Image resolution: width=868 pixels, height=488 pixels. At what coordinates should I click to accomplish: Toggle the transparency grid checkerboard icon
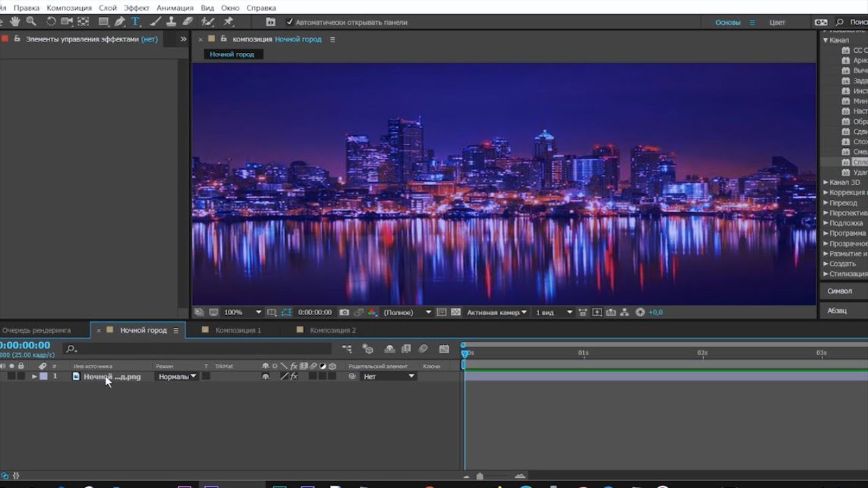456,312
